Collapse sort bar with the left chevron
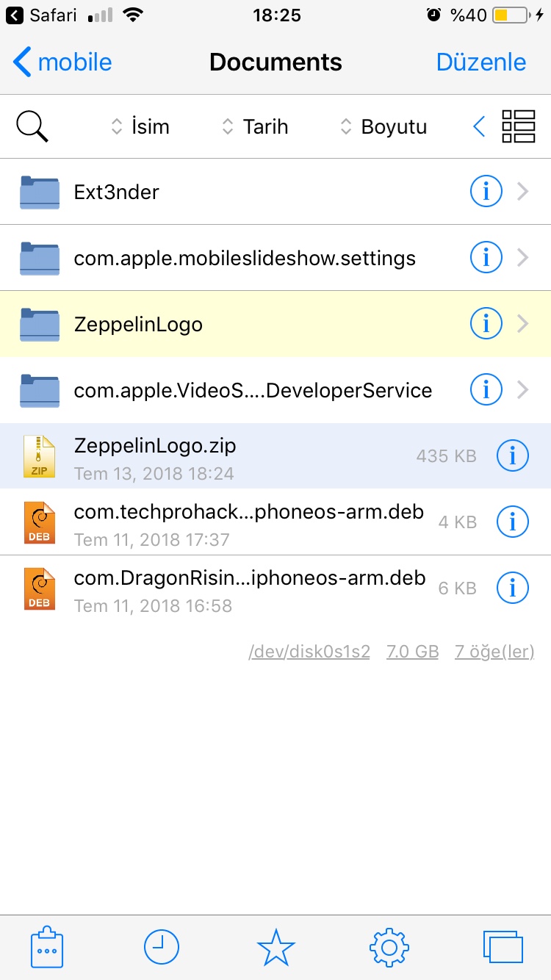The height and width of the screenshot is (980, 551). click(x=479, y=127)
